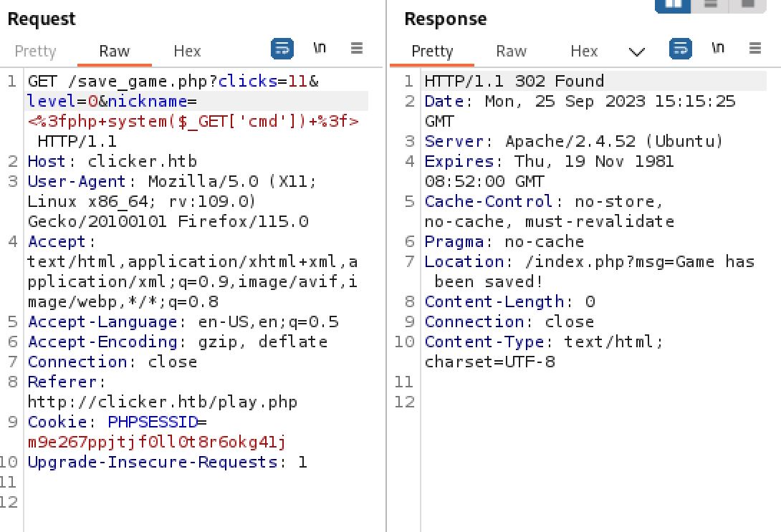
Task: Open Response panel hamburger options menu
Action: point(754,49)
